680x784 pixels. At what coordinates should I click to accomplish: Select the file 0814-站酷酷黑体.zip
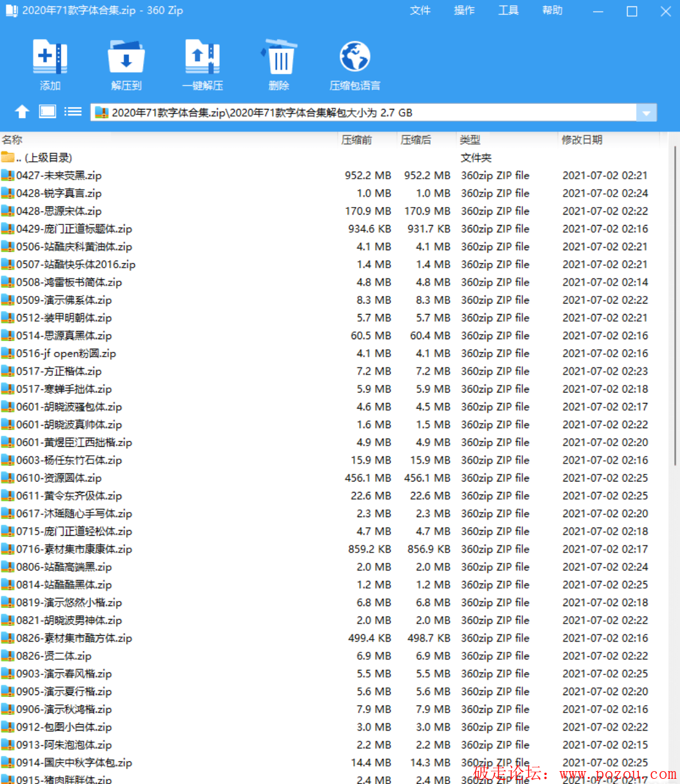point(64,585)
